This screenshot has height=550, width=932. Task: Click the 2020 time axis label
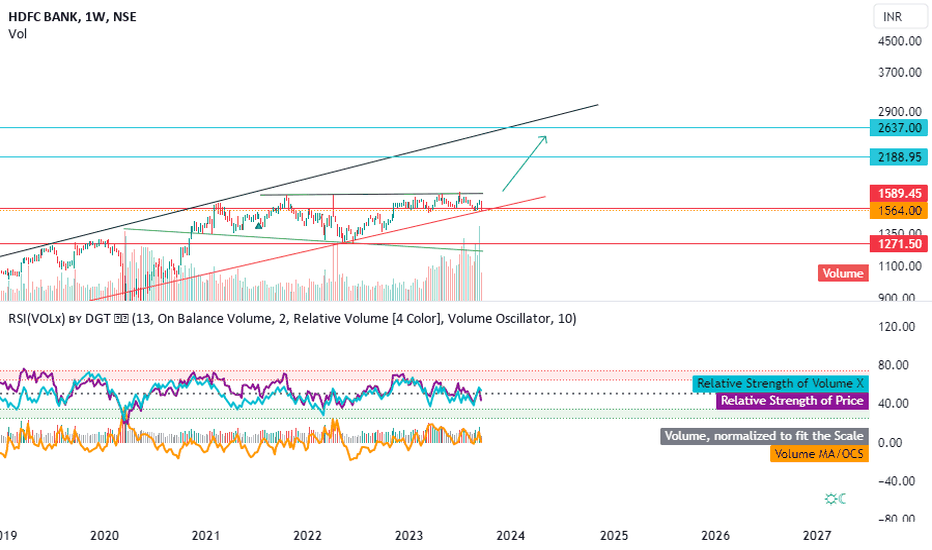point(104,536)
